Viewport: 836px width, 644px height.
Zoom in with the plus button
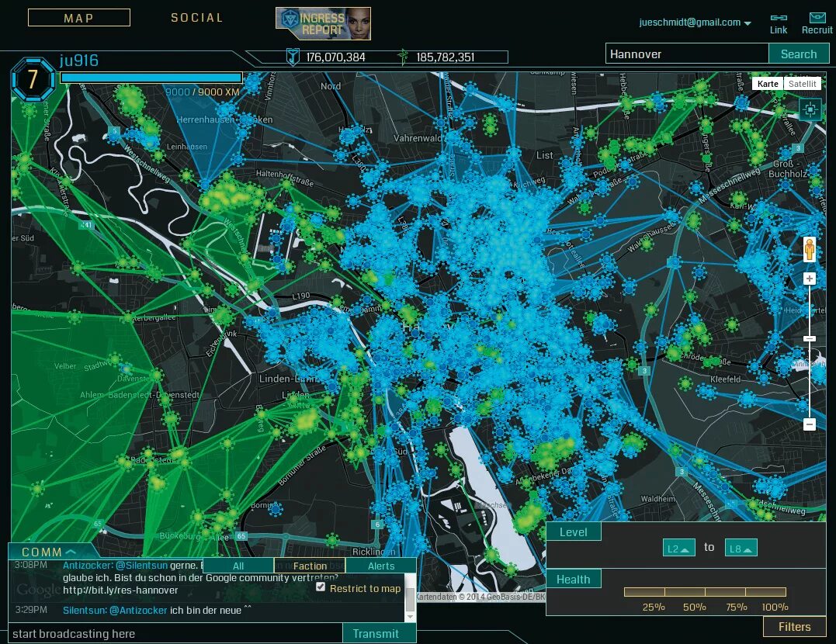coord(810,279)
